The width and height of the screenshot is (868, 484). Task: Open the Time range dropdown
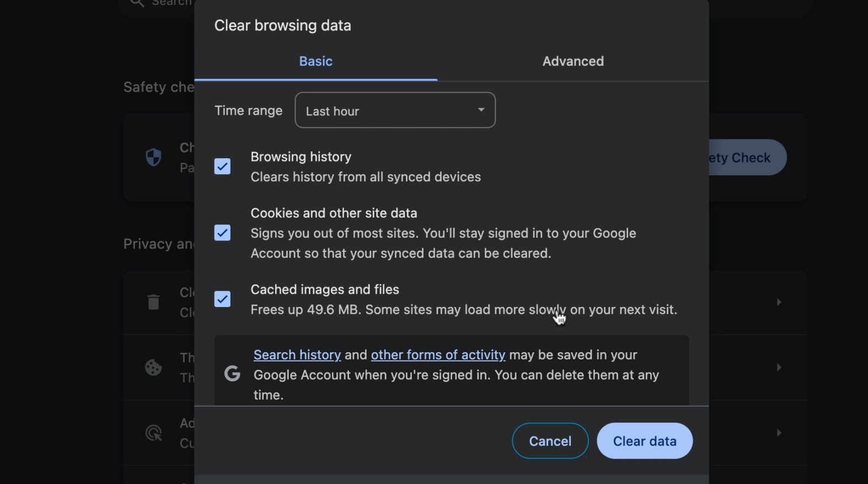point(395,110)
